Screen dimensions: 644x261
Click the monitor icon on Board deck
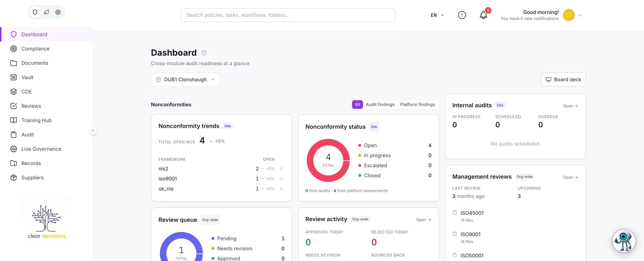pos(548,79)
